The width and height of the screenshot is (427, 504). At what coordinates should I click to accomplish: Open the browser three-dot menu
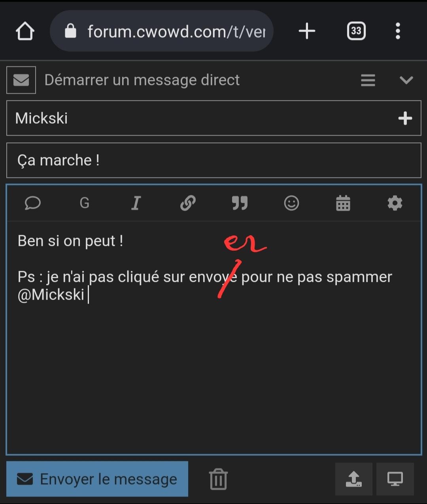398,31
